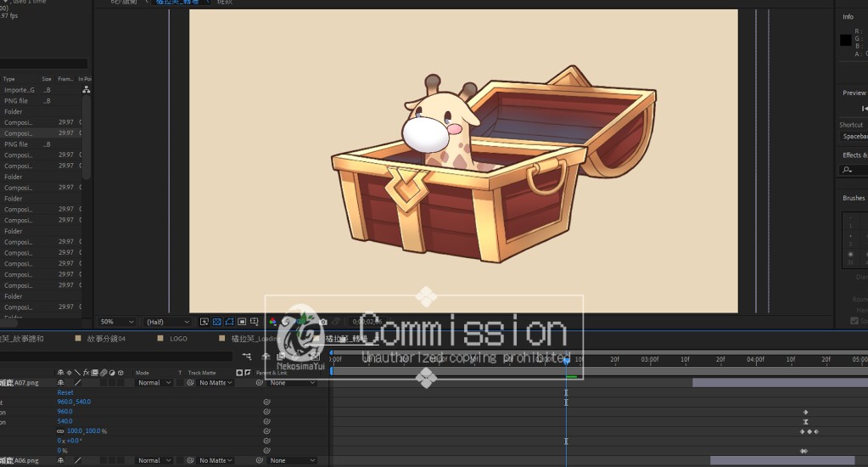The height and width of the screenshot is (467, 868).
Task: Click the fast previews icon in viewer
Action: coord(204,322)
